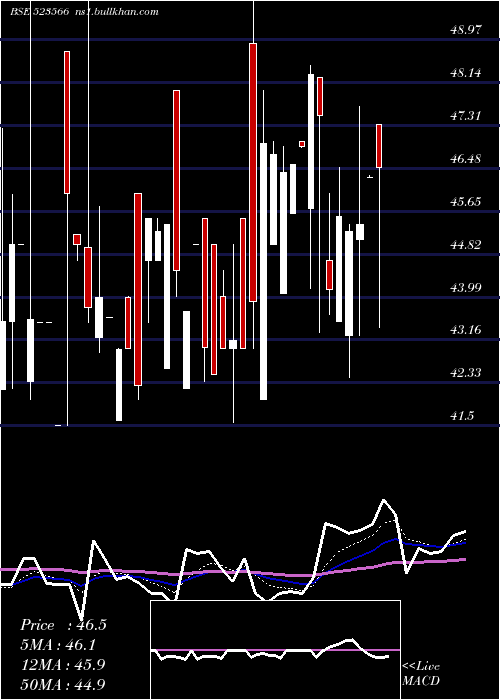This screenshot has height=700, width=500.
Task: Select the 5MA : 46.1 value
Action: [x=58, y=645]
